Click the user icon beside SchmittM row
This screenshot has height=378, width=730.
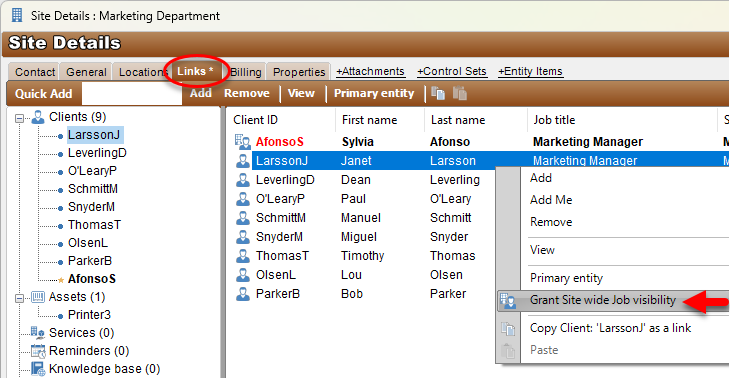242,218
